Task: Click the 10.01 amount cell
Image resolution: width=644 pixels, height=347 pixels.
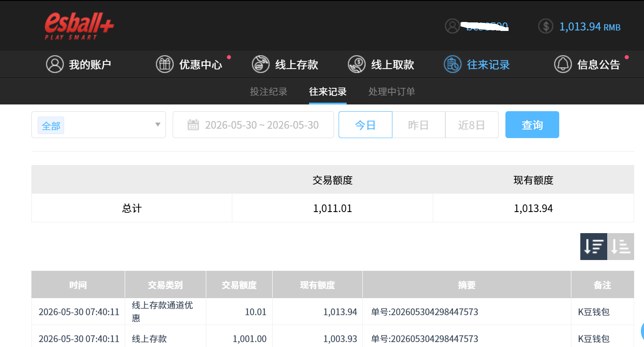Action: (x=239, y=312)
